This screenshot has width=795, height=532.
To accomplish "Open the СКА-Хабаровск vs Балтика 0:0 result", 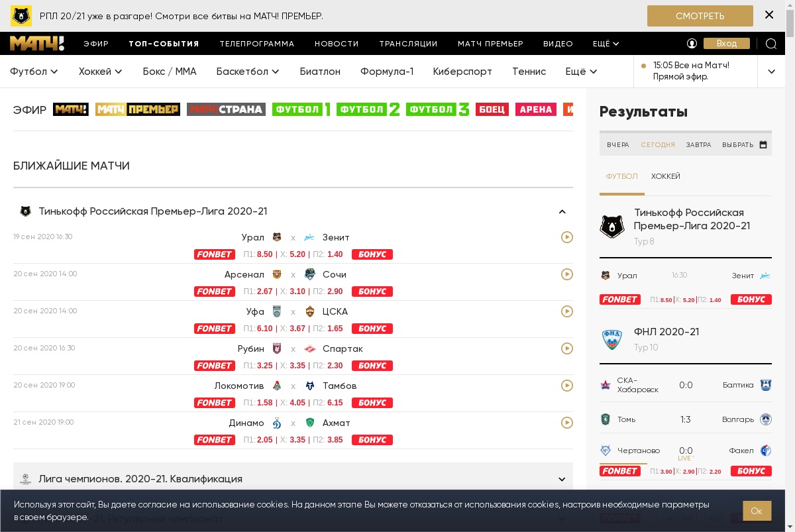I will (x=686, y=385).
